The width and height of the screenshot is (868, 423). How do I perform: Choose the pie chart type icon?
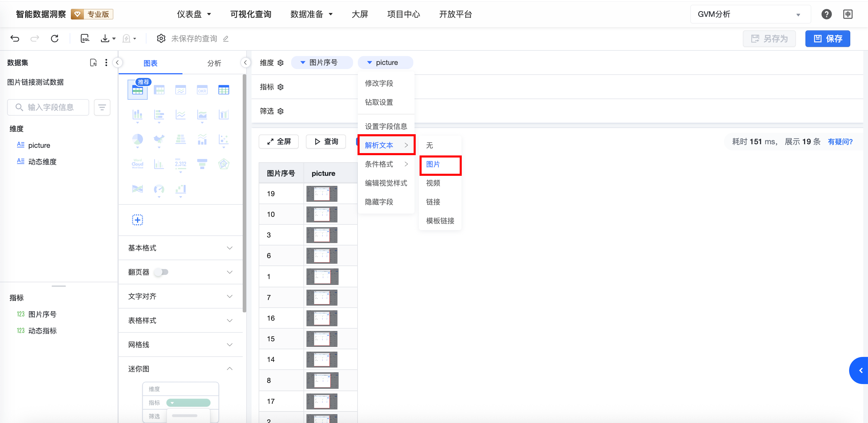click(x=137, y=139)
